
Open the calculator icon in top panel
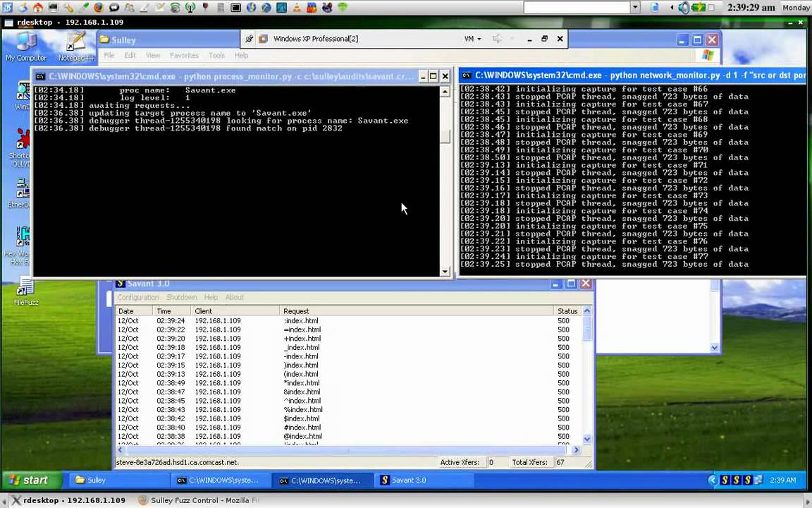(x=221, y=7)
